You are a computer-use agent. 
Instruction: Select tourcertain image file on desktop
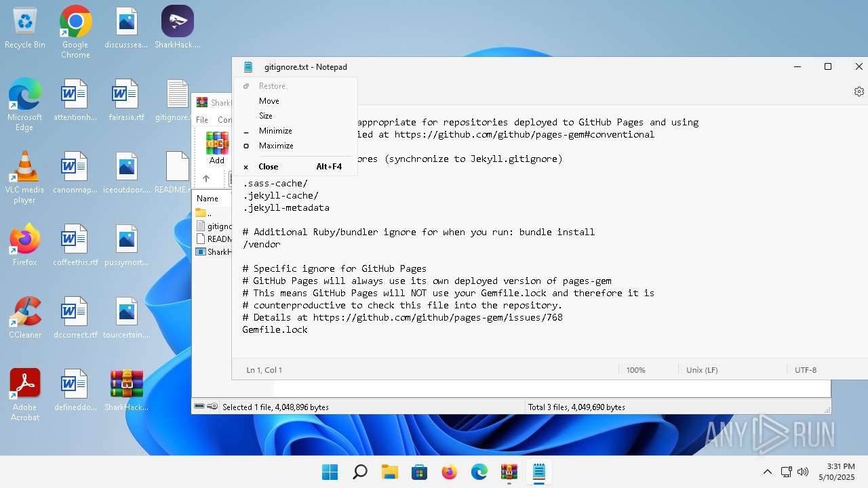click(126, 319)
